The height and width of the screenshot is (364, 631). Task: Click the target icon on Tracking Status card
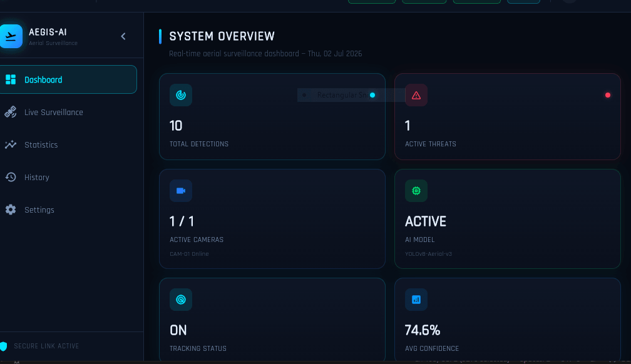(x=181, y=300)
